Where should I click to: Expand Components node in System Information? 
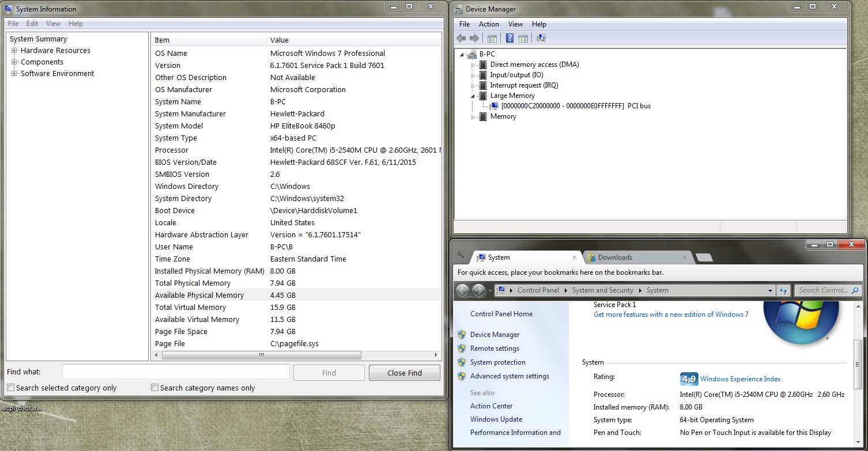(14, 62)
